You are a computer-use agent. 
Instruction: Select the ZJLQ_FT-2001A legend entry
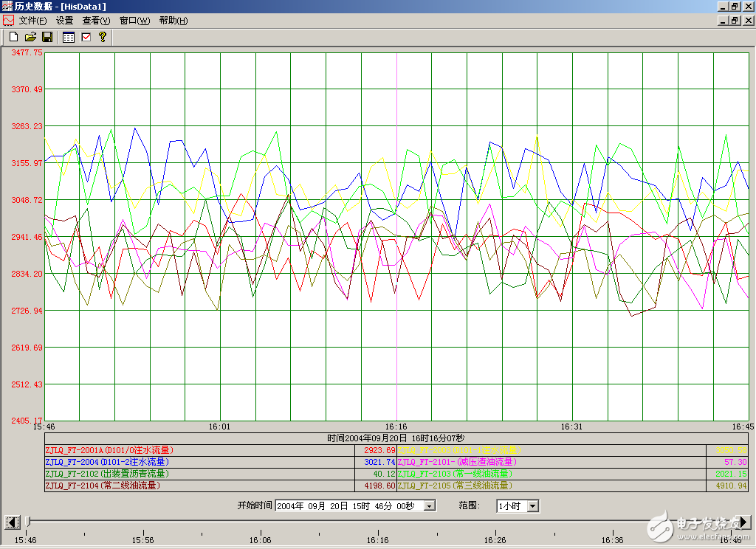109,450
